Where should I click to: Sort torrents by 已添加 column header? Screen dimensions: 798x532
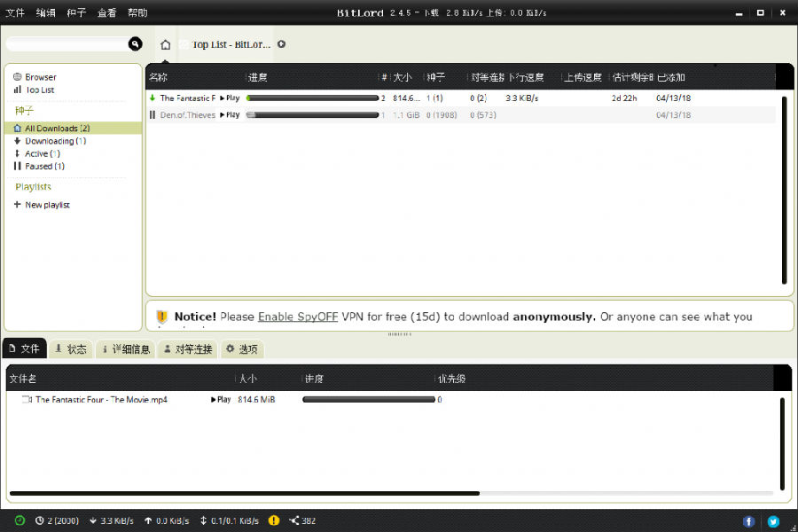click(x=671, y=77)
